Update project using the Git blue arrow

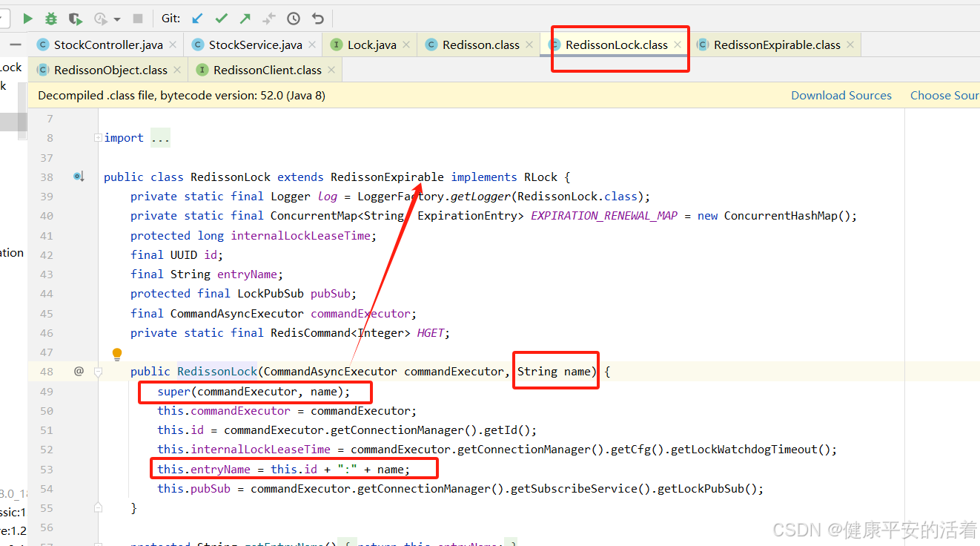coord(197,19)
